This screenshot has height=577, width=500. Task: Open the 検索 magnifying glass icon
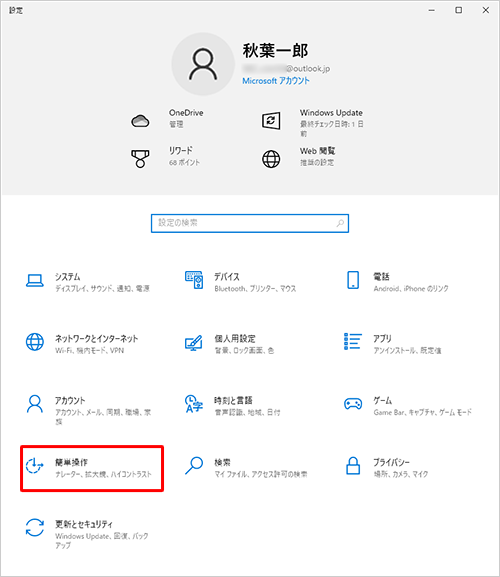click(x=194, y=466)
